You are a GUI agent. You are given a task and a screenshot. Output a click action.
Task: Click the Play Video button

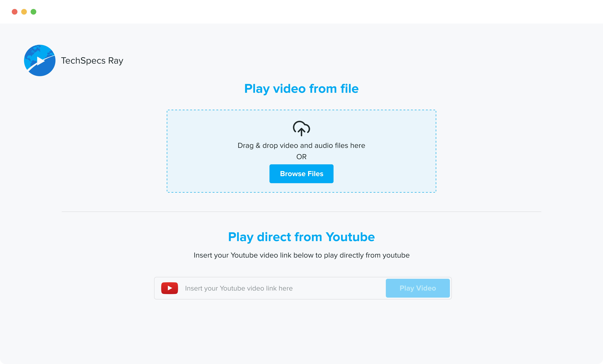click(x=418, y=288)
